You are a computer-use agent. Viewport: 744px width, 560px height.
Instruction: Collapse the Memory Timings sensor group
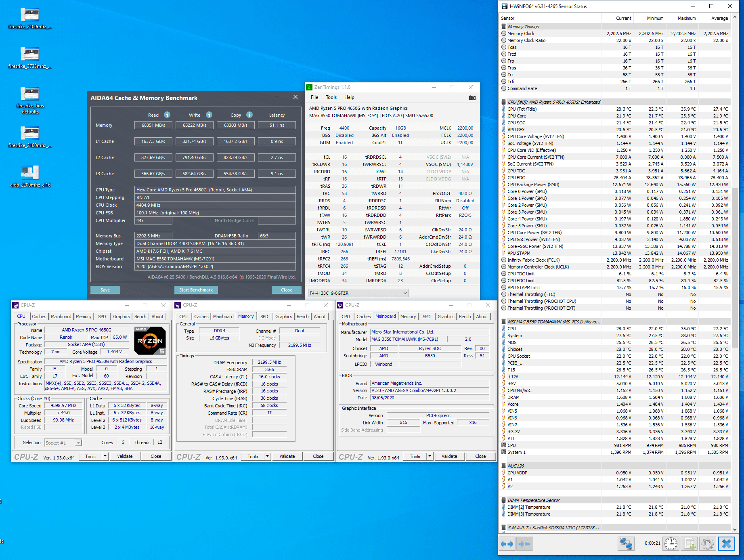(504, 27)
